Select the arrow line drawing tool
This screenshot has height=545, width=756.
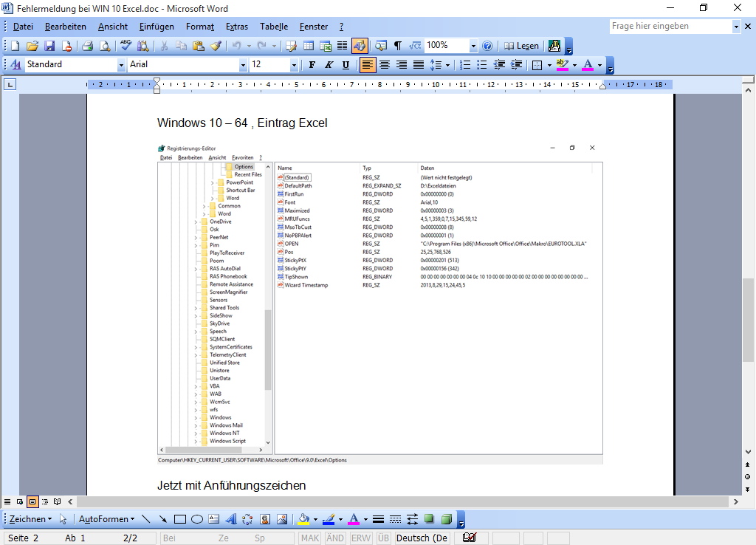point(163,519)
